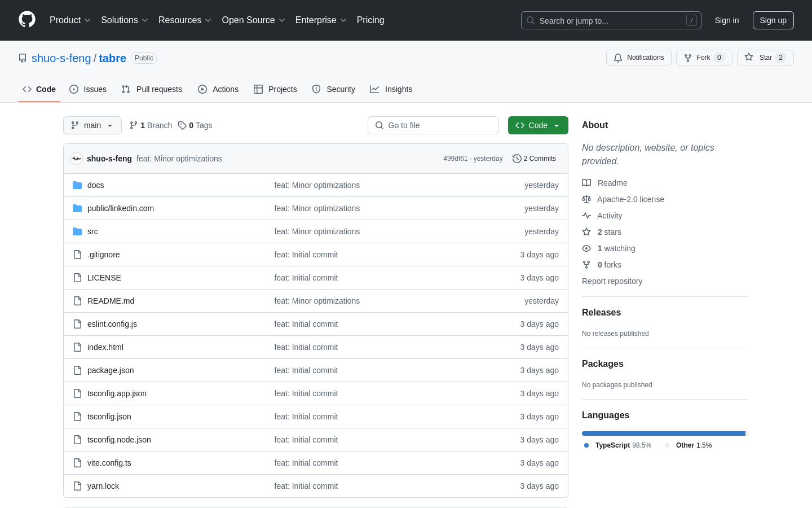Click the star icon next to 2 stars

pos(586,232)
